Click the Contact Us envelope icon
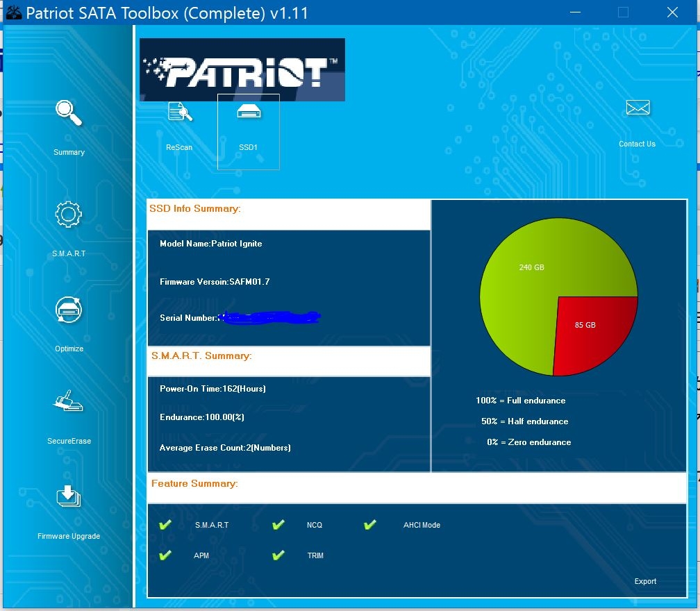This screenshot has height=611, width=700. [638, 108]
